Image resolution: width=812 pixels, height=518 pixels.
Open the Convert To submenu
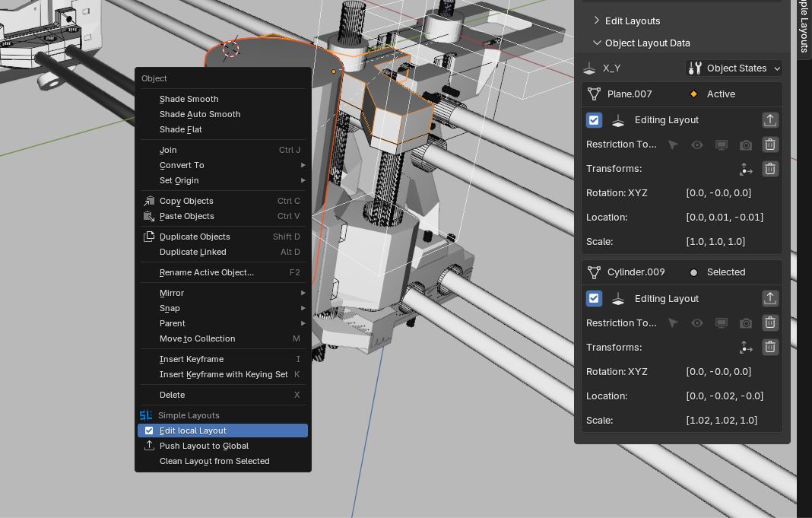tap(182, 165)
